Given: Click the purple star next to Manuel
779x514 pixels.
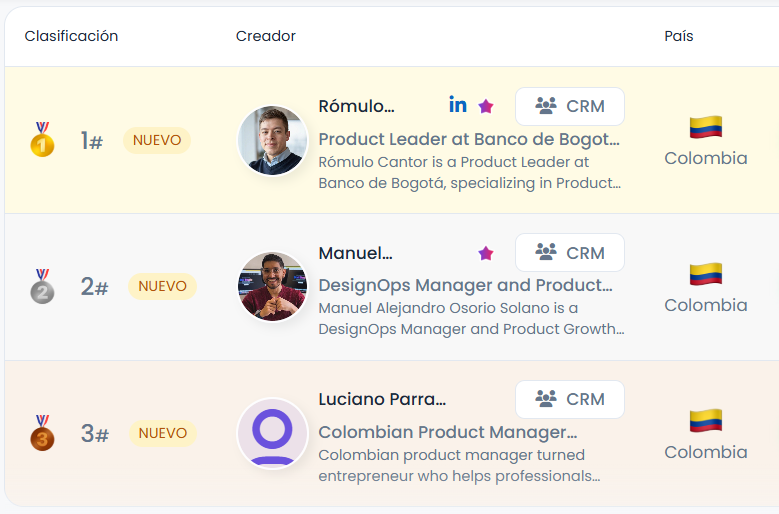Looking at the screenshot, I should (486, 253).
